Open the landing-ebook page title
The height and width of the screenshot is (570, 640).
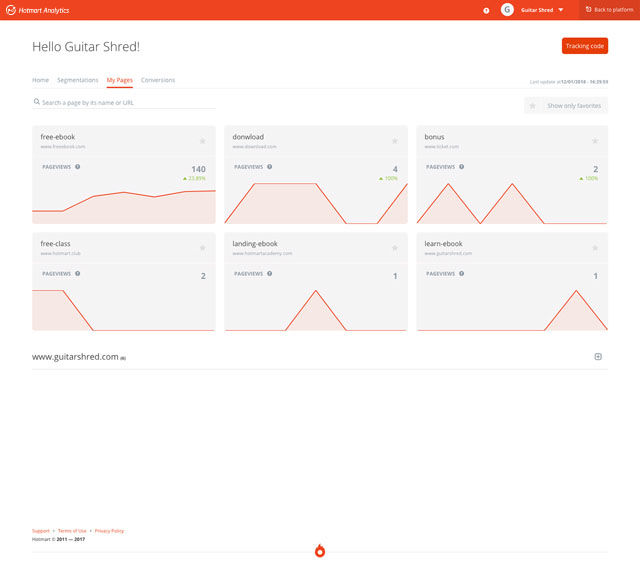click(x=255, y=244)
